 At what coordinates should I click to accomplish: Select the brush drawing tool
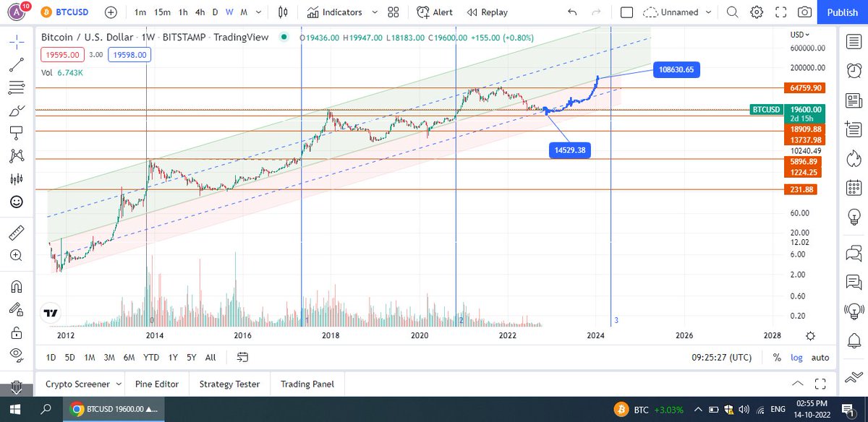(15, 111)
